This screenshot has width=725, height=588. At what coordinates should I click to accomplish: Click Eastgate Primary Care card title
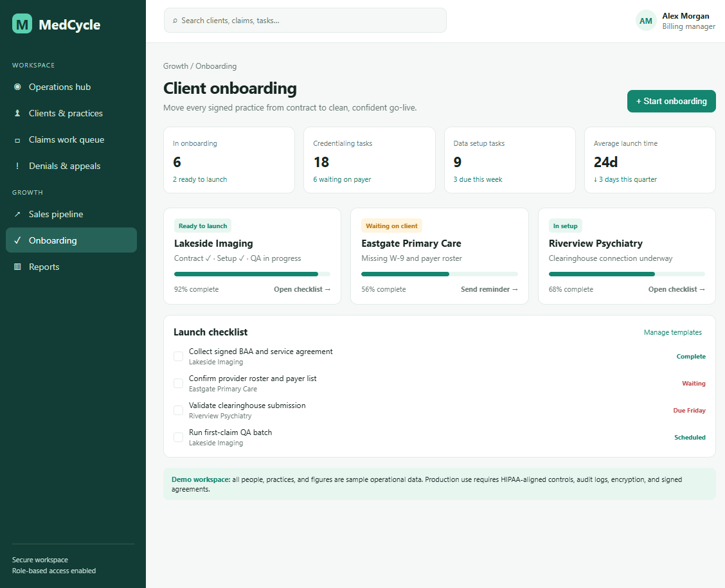pos(411,244)
